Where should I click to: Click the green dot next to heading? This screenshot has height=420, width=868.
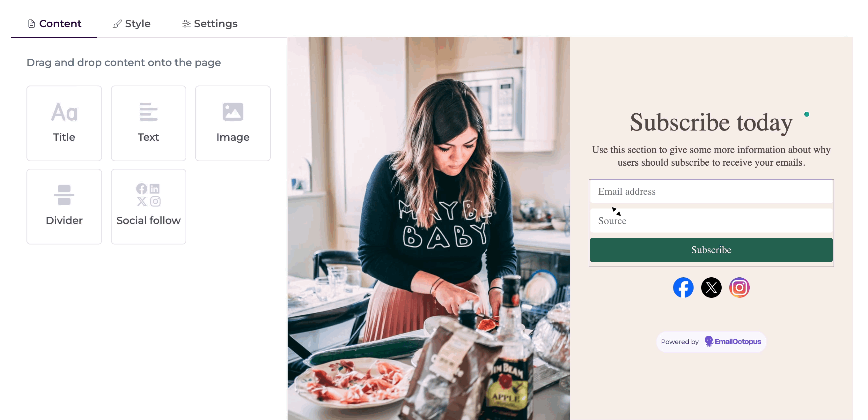[x=807, y=114]
